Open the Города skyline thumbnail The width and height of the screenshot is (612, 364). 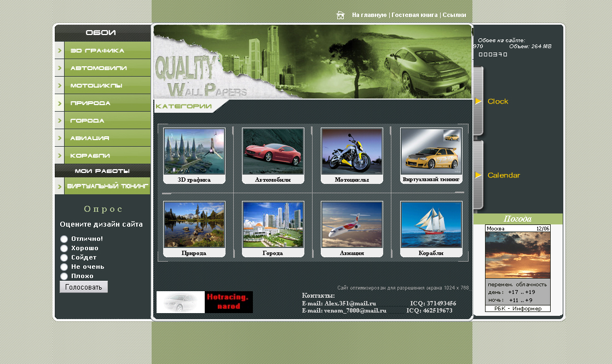(273, 224)
